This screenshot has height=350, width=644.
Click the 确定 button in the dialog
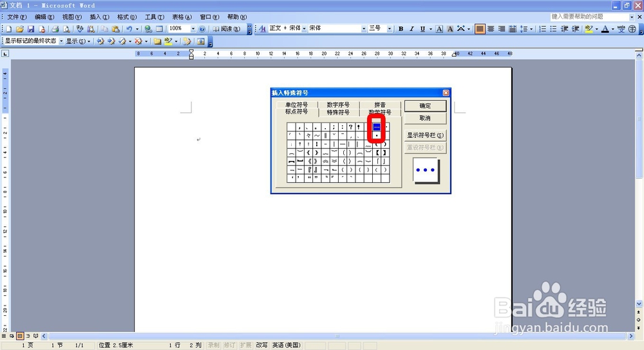pos(425,106)
